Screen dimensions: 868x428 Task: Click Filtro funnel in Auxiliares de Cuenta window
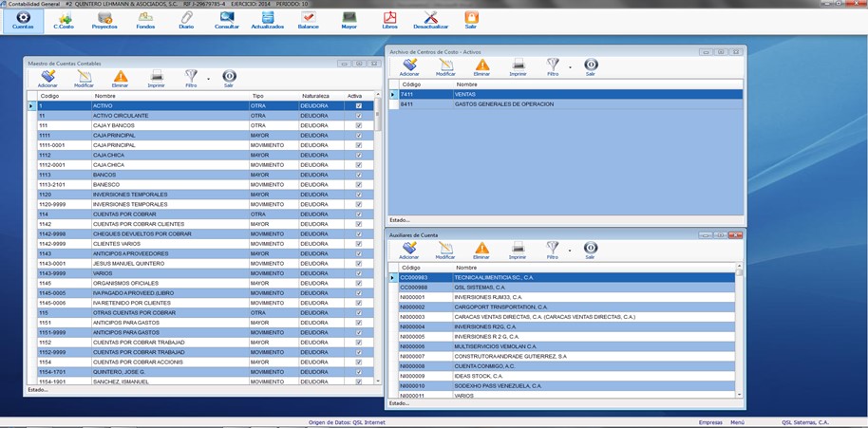point(553,251)
